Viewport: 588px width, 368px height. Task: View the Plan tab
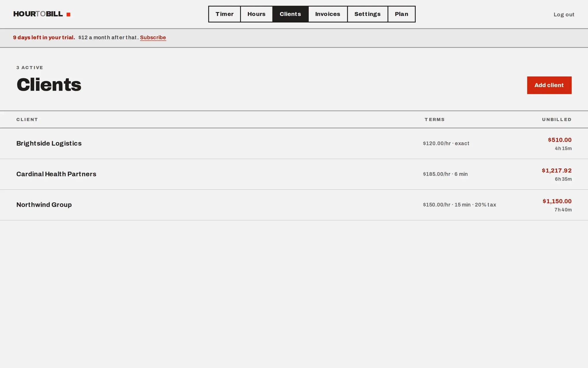(401, 14)
